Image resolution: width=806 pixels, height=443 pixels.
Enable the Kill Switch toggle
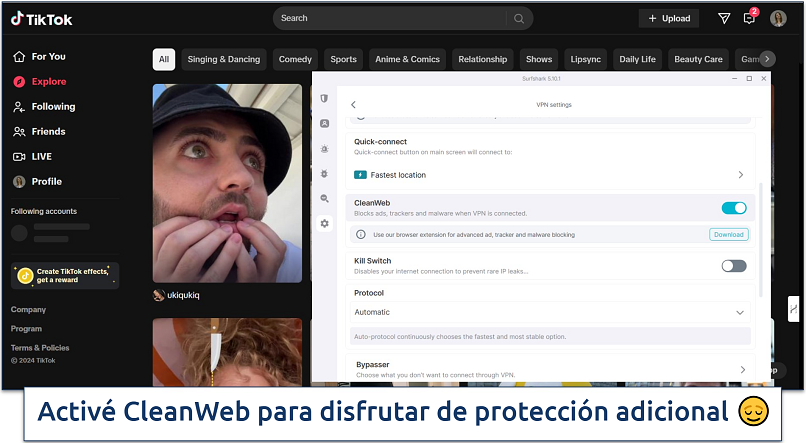pyautogui.click(x=733, y=266)
